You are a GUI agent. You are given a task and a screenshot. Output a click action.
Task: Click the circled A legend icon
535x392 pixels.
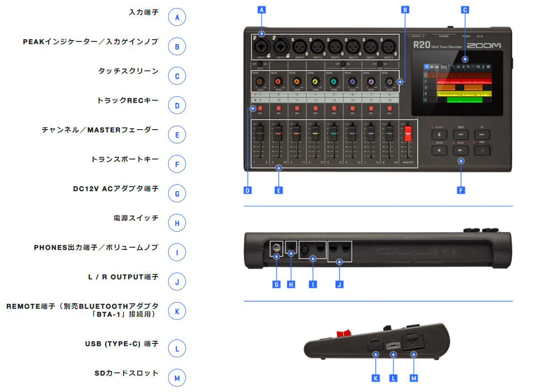click(177, 18)
